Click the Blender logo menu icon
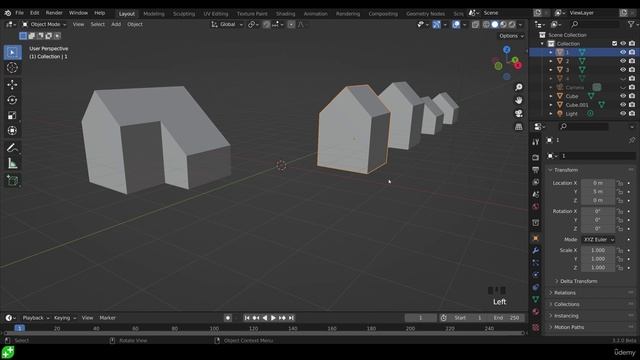Viewport: 640px width, 360px height. [7, 13]
